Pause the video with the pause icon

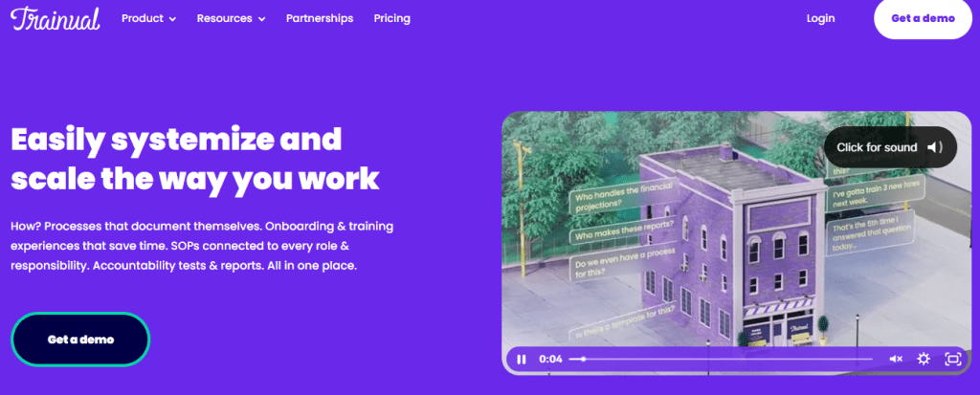point(522,359)
